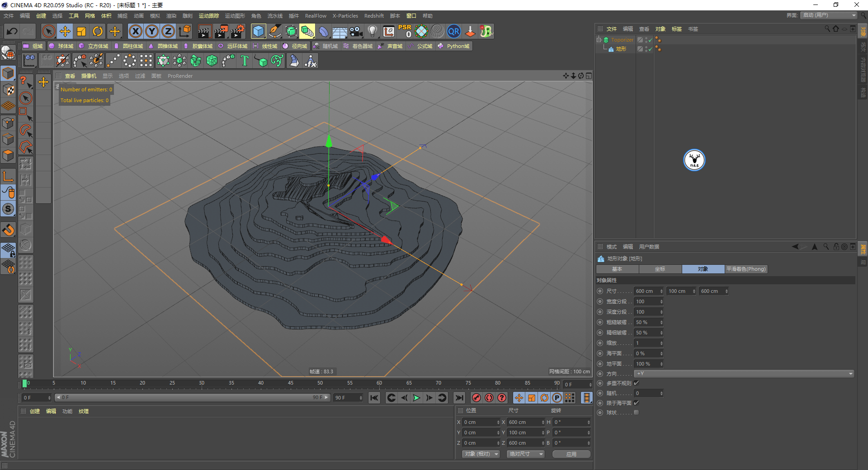Open the 文件 menu in the main menu bar

pos(9,16)
